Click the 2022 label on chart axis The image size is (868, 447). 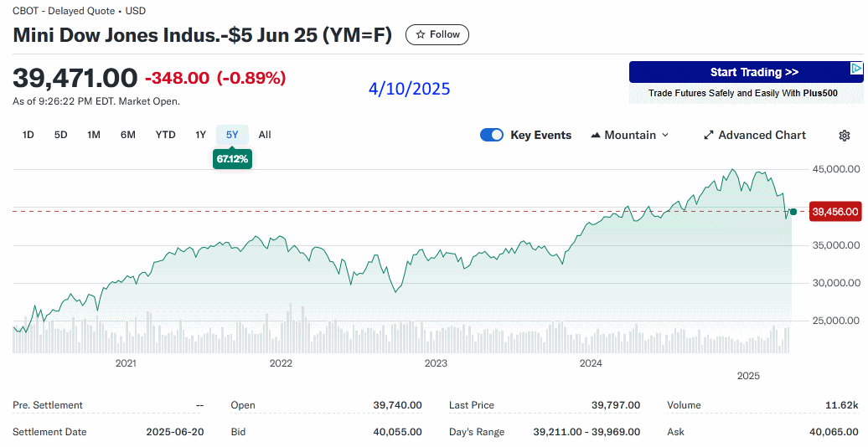tap(281, 363)
